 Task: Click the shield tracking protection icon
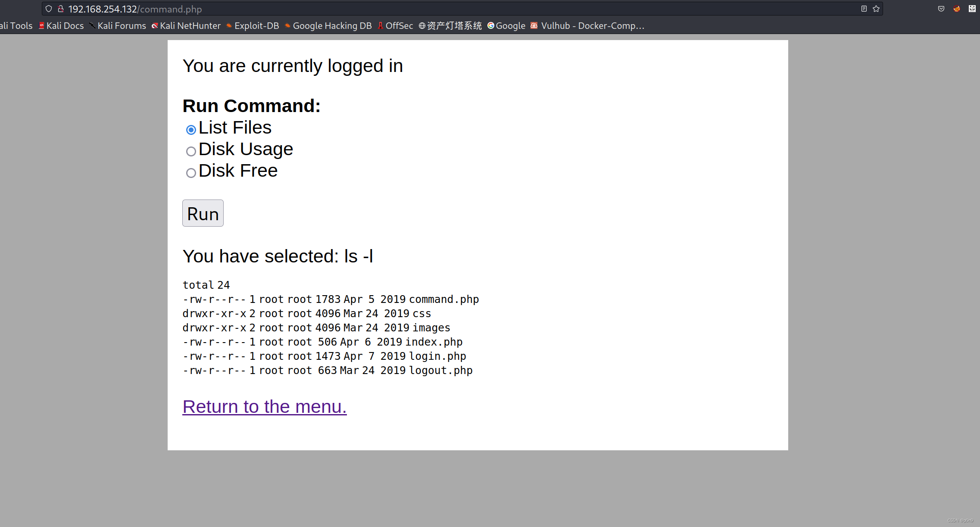pos(49,9)
